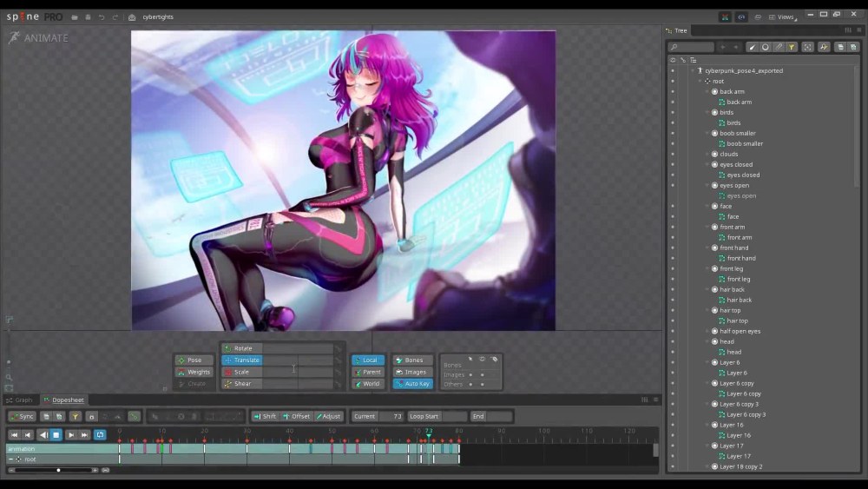Click the timeline zoom plus button
The image size is (868, 489).
(x=95, y=470)
